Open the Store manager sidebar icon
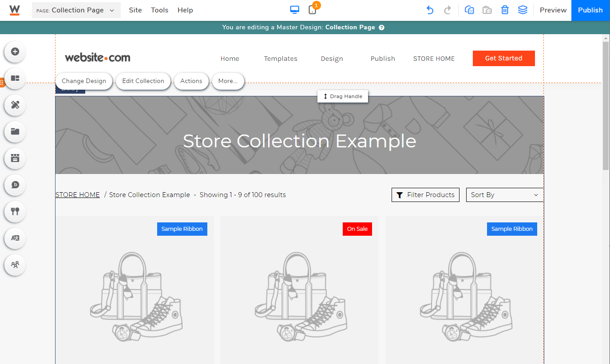The image size is (610, 364). 15,158
